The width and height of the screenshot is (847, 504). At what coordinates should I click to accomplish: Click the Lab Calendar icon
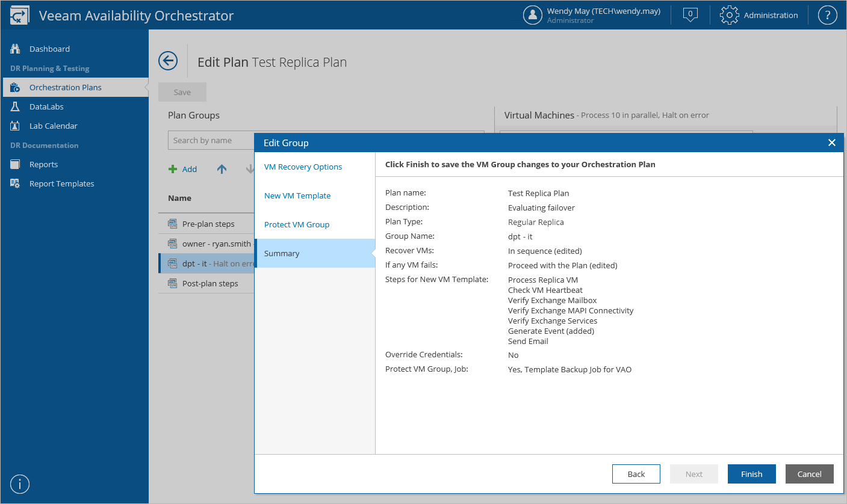(16, 126)
